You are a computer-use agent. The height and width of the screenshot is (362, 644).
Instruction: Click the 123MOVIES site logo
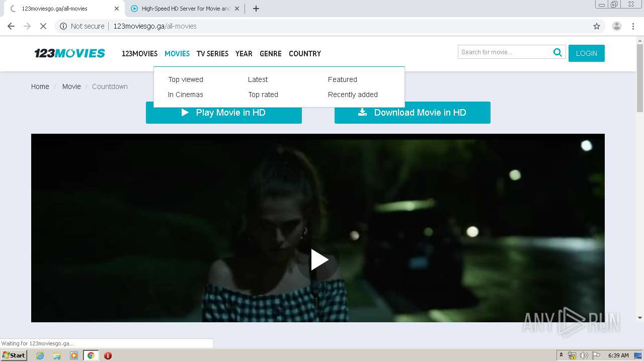pyautogui.click(x=69, y=53)
